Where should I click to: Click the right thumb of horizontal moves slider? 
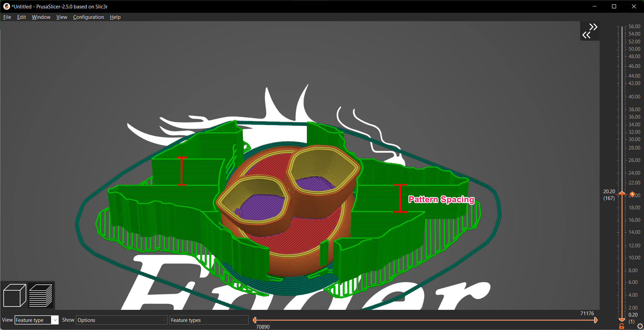tap(596, 320)
